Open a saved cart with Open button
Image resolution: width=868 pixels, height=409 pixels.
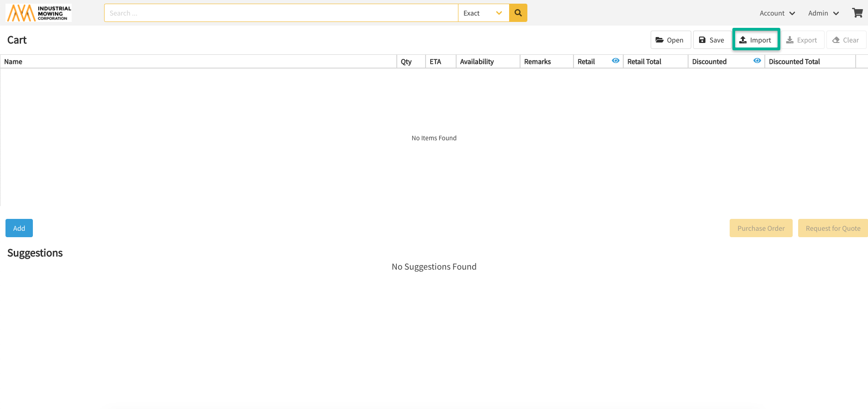coord(670,40)
